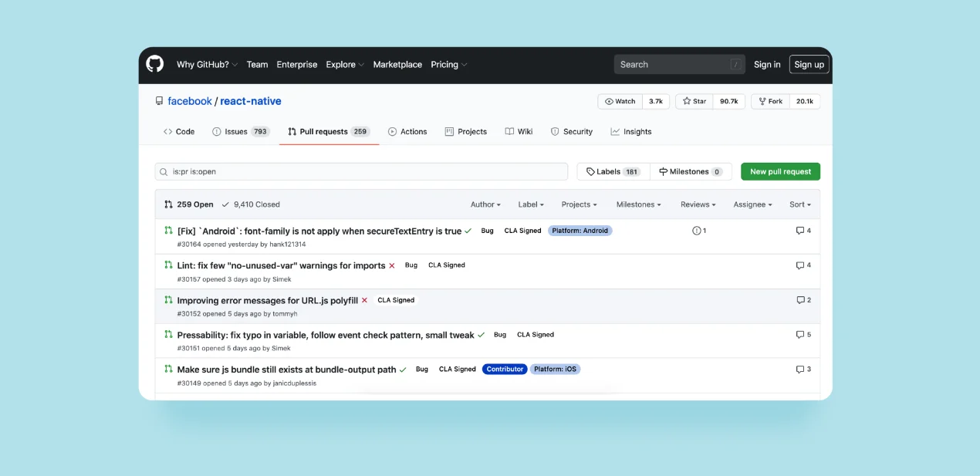Viewport: 980px width, 476px height.
Task: Open the react-native repository link
Action: (251, 101)
